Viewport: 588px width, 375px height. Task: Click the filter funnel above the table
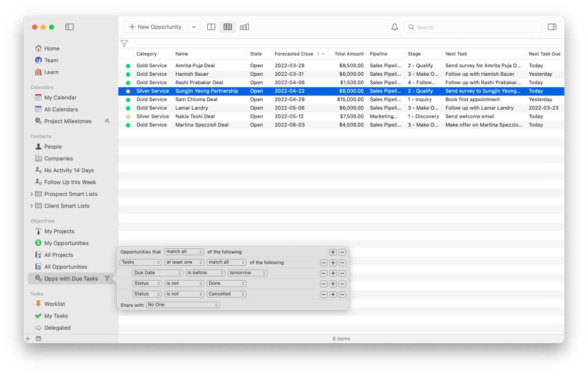[124, 43]
